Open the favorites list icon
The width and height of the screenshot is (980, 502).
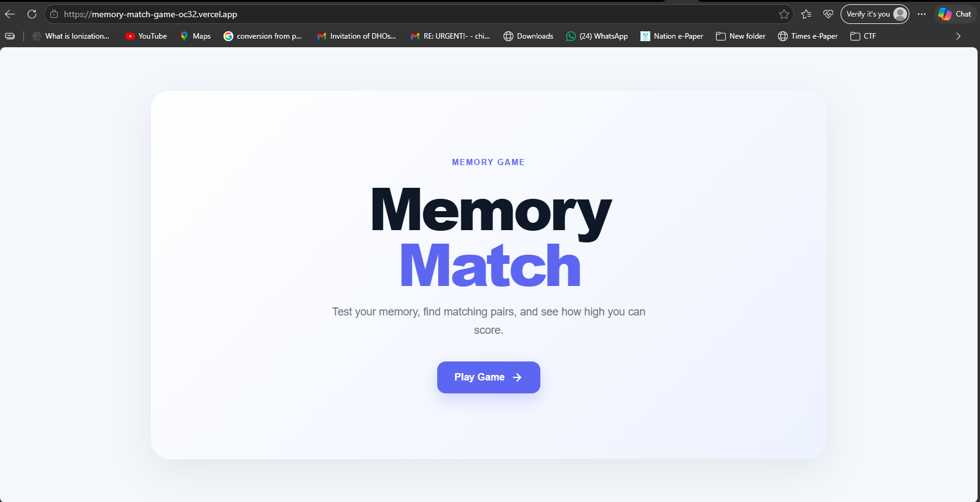coord(806,14)
